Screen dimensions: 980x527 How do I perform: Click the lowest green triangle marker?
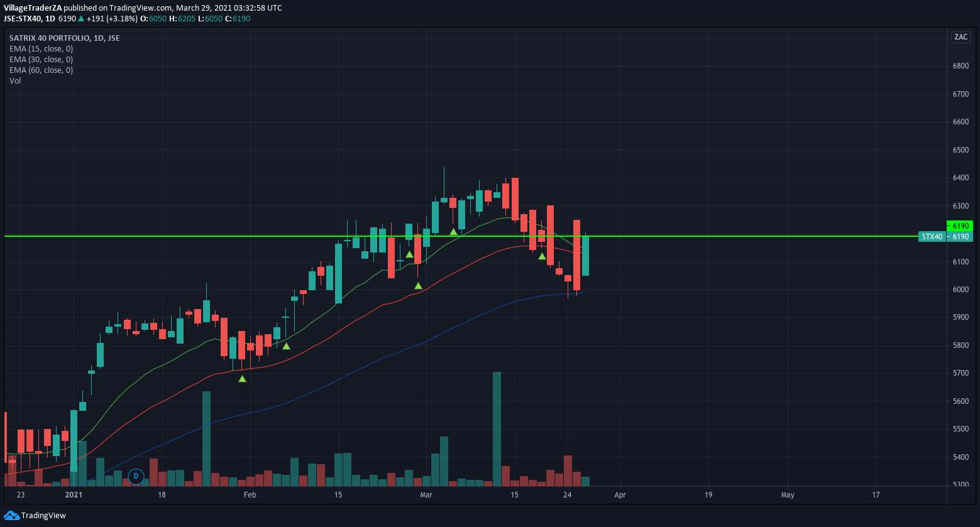pyautogui.click(x=242, y=378)
